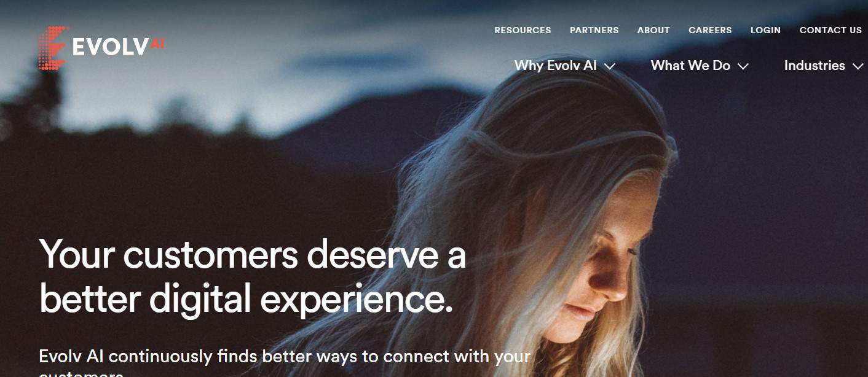
Task: Select Login in the top navigation
Action: coord(765,30)
